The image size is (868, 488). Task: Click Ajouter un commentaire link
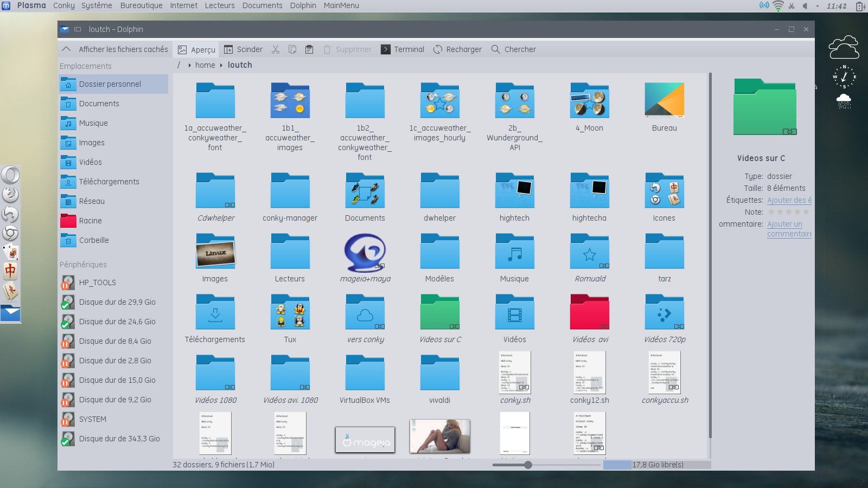(789, 229)
